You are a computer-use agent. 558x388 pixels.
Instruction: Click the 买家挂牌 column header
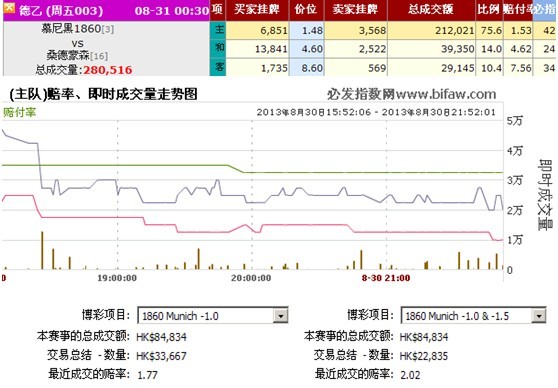click(x=257, y=10)
